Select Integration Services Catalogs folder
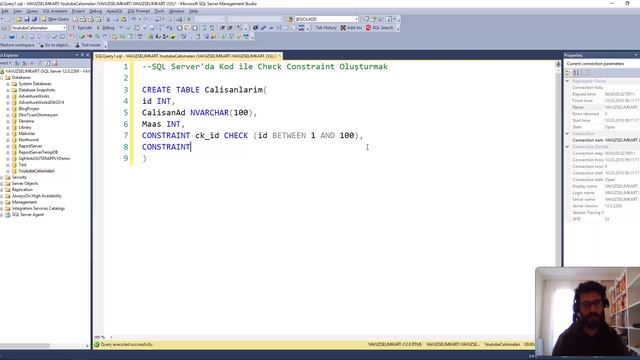The height and width of the screenshot is (360, 640). click(x=38, y=209)
